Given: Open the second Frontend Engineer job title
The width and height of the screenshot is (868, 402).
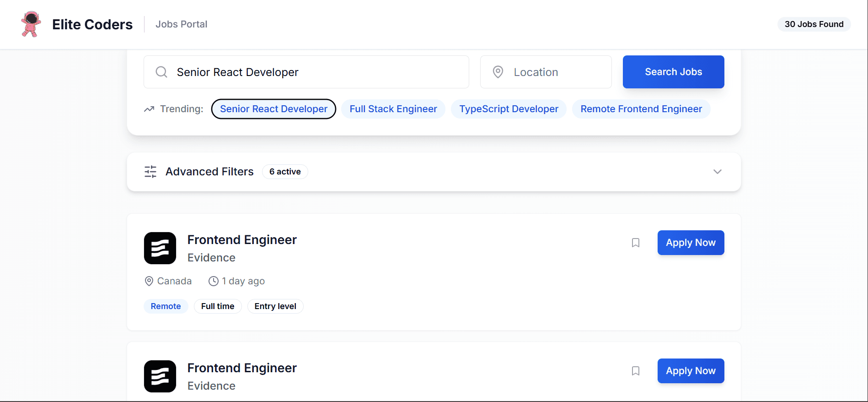Looking at the screenshot, I should point(242,368).
